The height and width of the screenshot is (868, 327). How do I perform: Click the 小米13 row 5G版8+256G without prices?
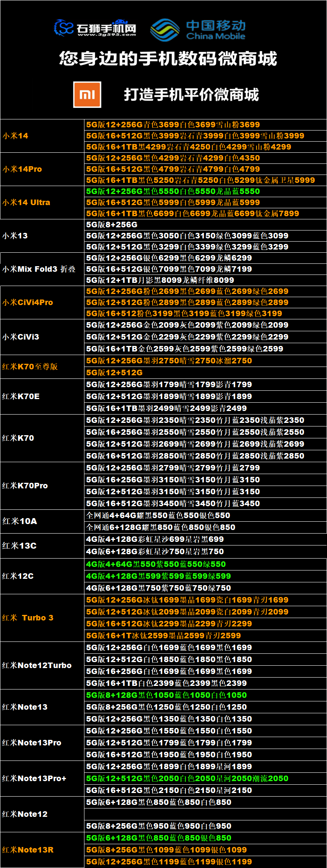coord(205,225)
